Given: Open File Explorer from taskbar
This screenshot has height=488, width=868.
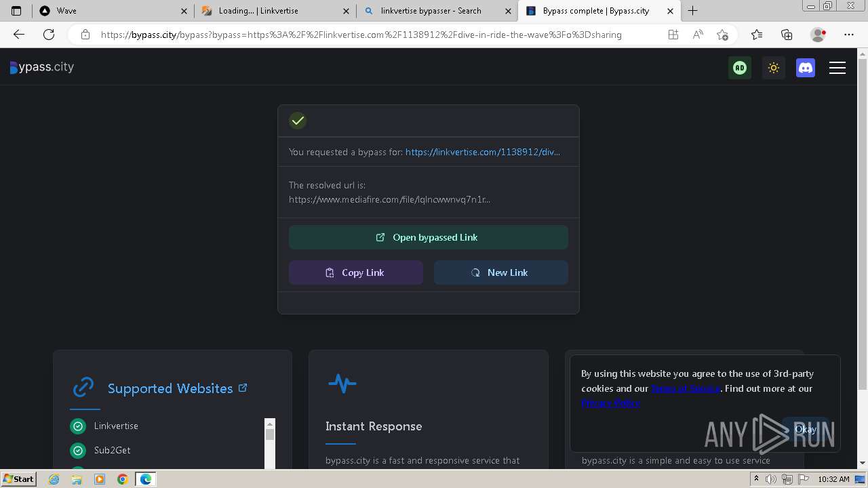Looking at the screenshot, I should (77, 479).
